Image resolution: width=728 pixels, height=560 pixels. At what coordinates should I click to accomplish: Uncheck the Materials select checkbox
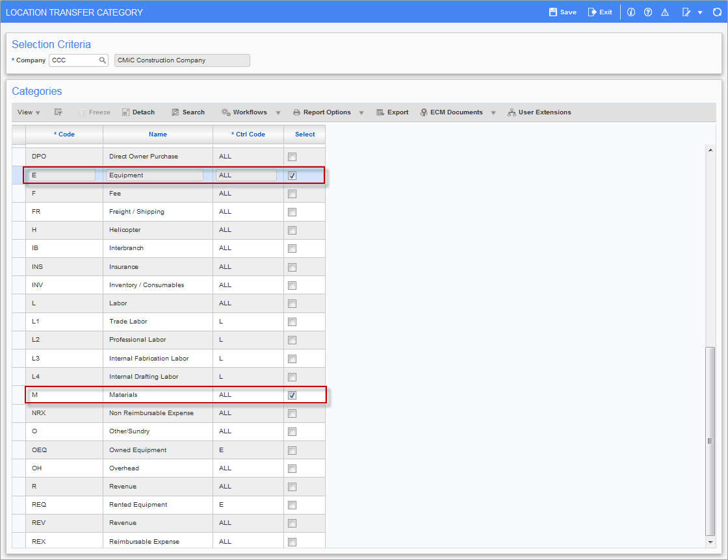[x=292, y=395]
